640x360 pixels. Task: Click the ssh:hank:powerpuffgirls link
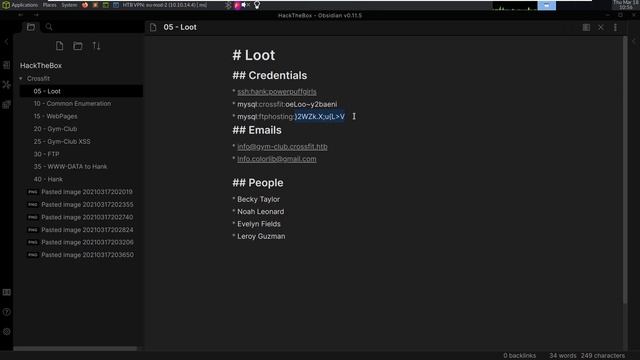[277, 92]
